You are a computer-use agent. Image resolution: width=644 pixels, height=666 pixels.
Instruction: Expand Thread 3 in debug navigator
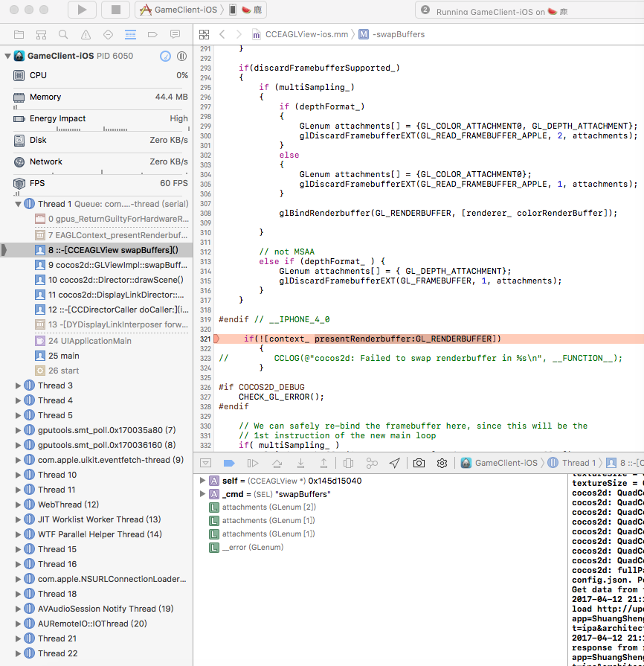19,385
